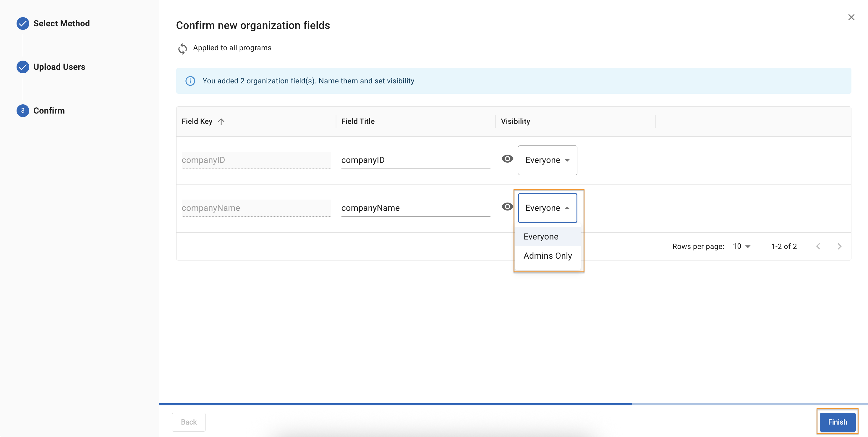Click the sync icon beside Applied to all programs

pyautogui.click(x=182, y=48)
